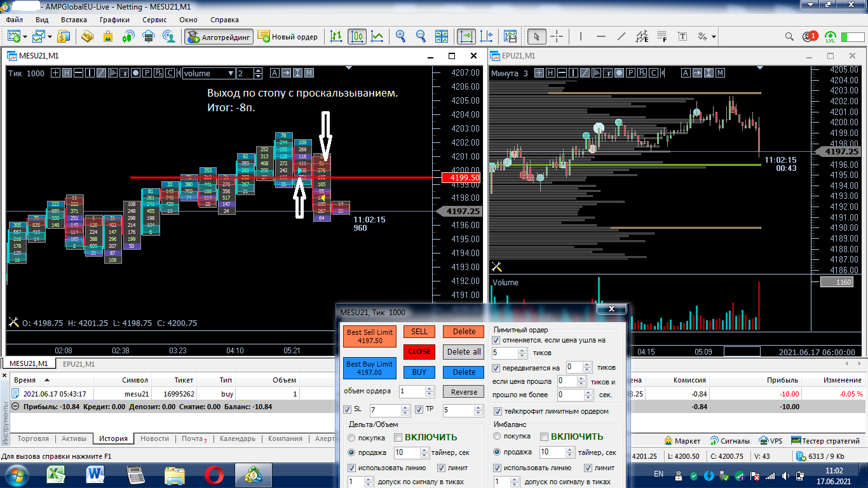
Task: Toggle the SL checkbox in order panel
Action: point(347,410)
